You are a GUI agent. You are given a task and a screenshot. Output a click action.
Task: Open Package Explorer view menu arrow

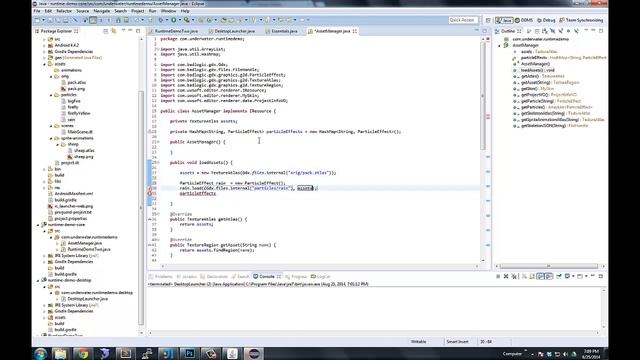point(123,31)
